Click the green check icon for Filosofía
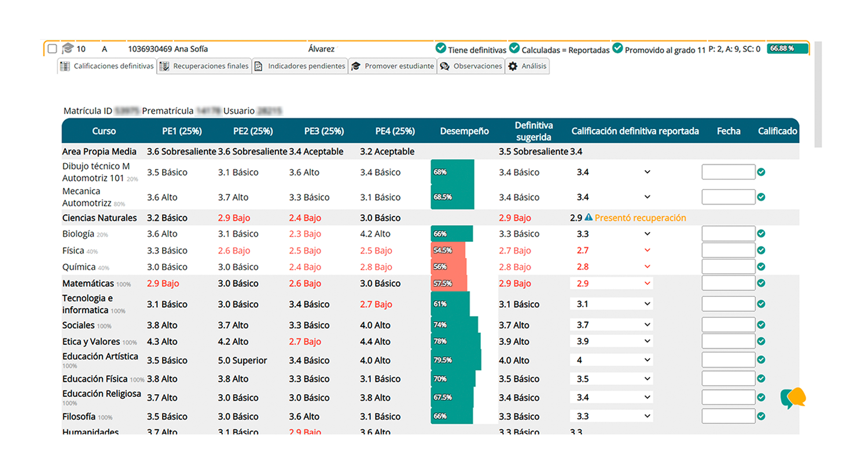The height and width of the screenshot is (463, 868). (x=762, y=416)
